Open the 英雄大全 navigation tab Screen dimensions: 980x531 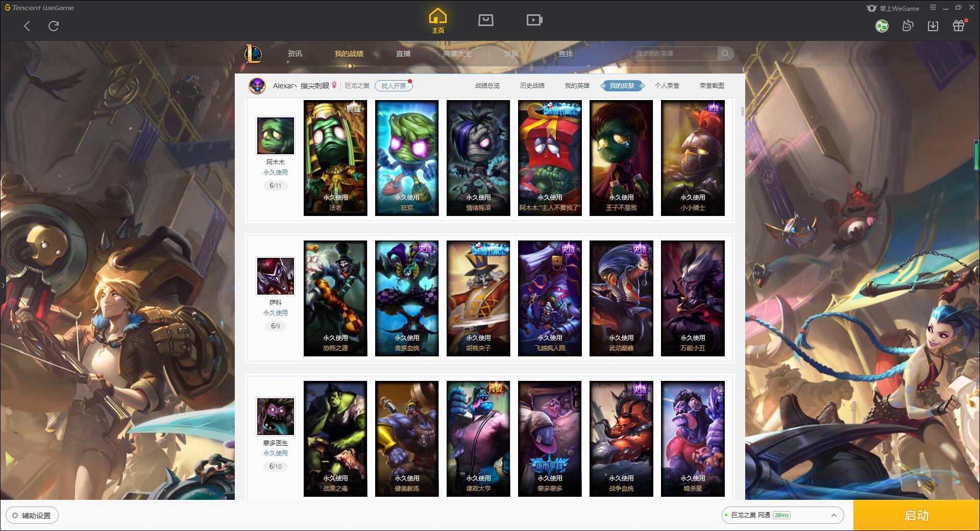[x=457, y=54]
